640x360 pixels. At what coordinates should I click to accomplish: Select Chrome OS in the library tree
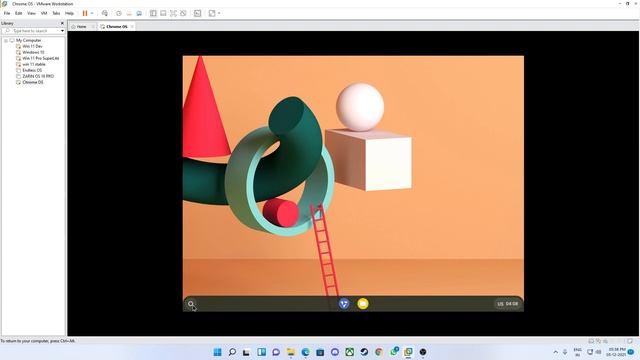(33, 82)
